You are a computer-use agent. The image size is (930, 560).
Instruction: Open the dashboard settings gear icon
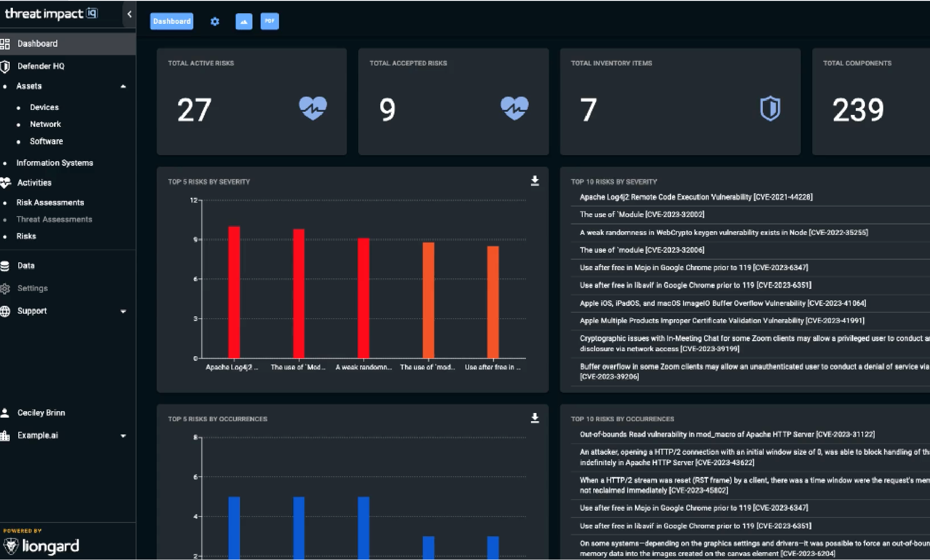[214, 22]
